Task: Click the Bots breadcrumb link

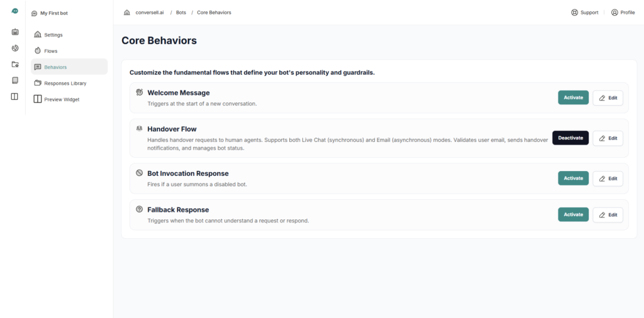Action: click(x=181, y=13)
